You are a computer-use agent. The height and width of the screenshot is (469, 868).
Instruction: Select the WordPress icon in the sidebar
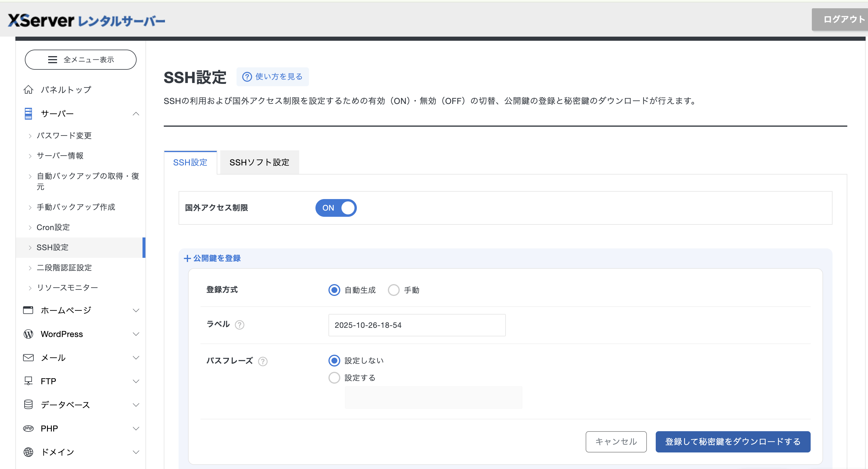[x=28, y=334]
